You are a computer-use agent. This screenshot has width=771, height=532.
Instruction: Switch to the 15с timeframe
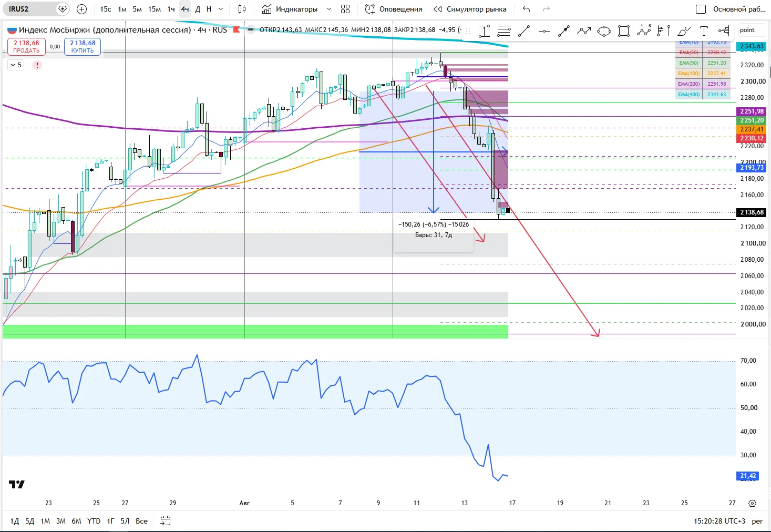(x=106, y=9)
